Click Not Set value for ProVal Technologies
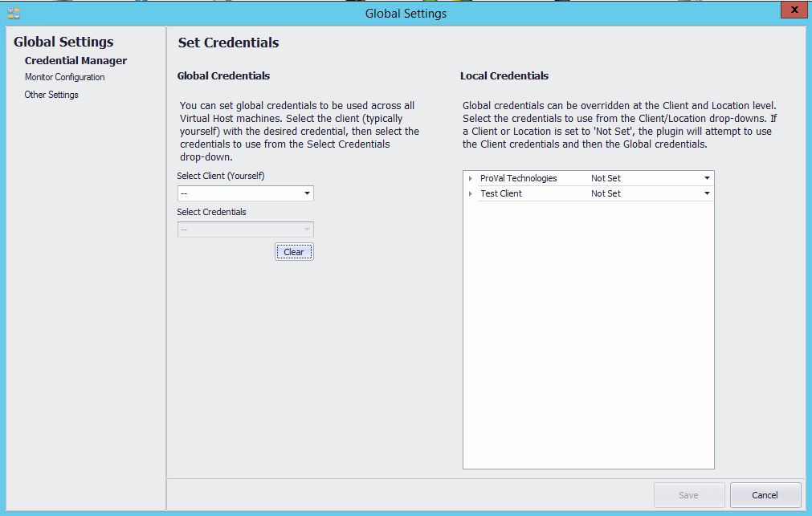This screenshot has height=516, width=812. (606, 178)
